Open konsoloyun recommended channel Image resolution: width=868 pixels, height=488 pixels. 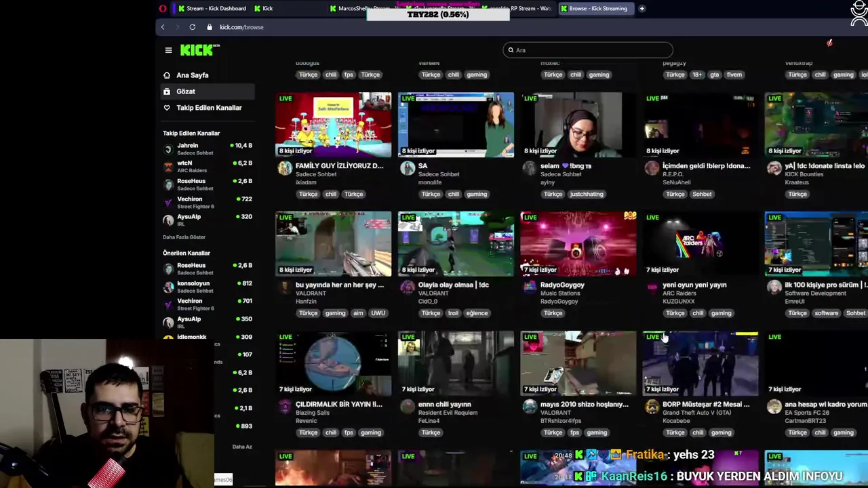(208, 287)
